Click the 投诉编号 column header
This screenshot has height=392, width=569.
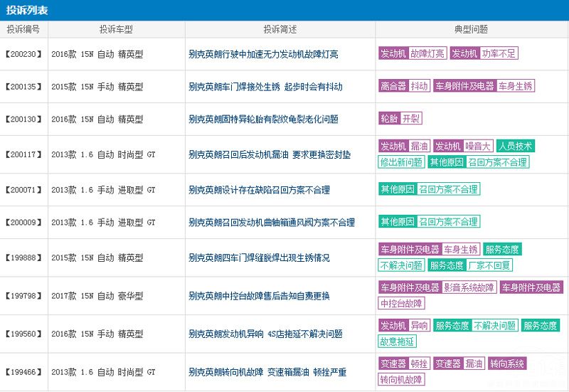[23, 29]
